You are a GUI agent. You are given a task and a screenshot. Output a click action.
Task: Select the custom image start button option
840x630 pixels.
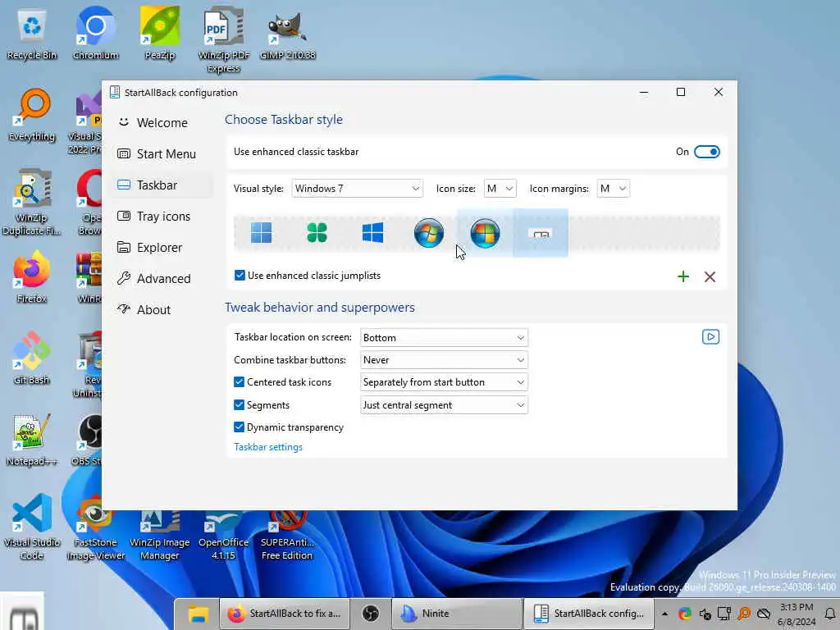click(x=541, y=234)
